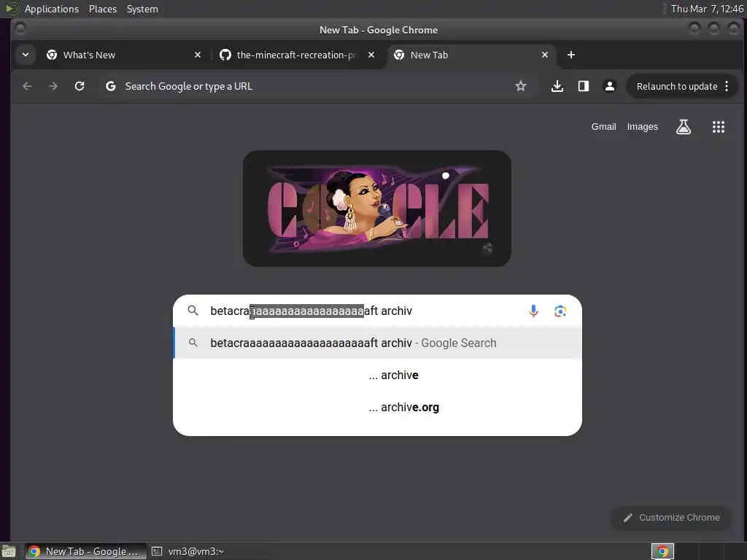Open the Google Doodle image
This screenshot has height=560, width=747.
[x=377, y=209]
